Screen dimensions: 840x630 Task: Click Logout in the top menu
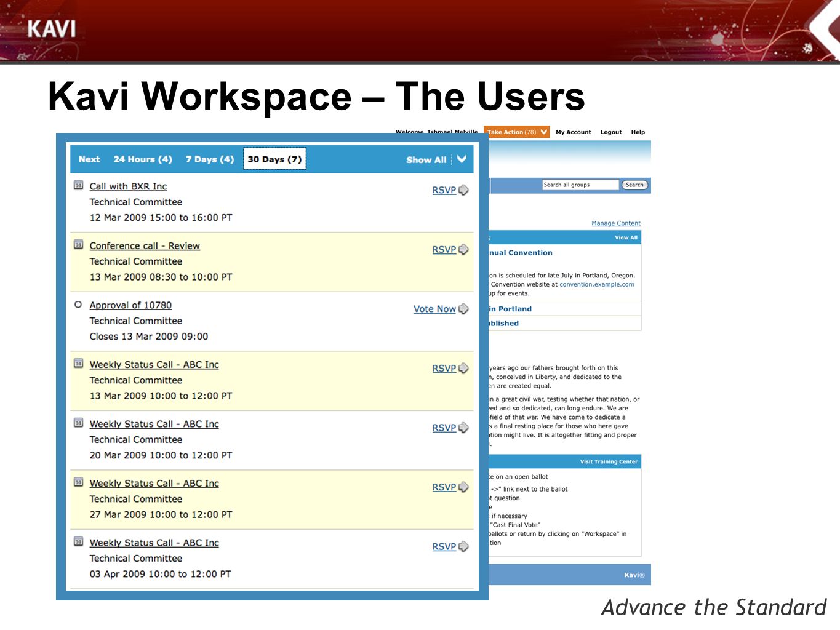[611, 132]
